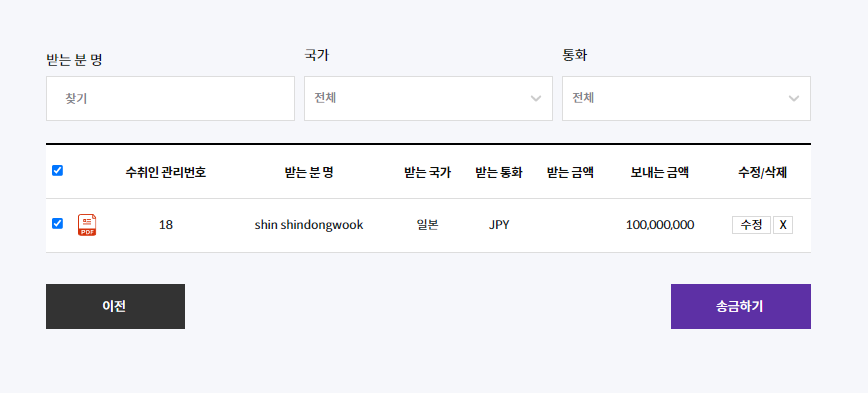The image size is (868, 393).
Task: Click the 수취인 관리번호 column header
Action: (166, 173)
